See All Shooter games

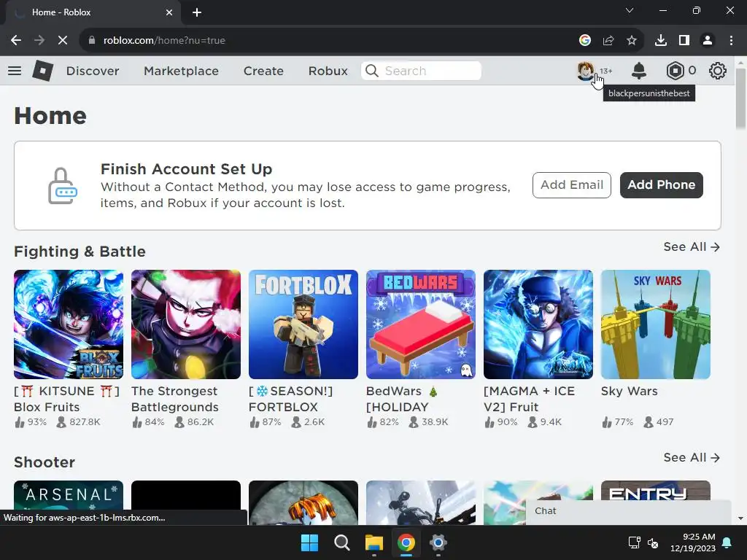692,457
